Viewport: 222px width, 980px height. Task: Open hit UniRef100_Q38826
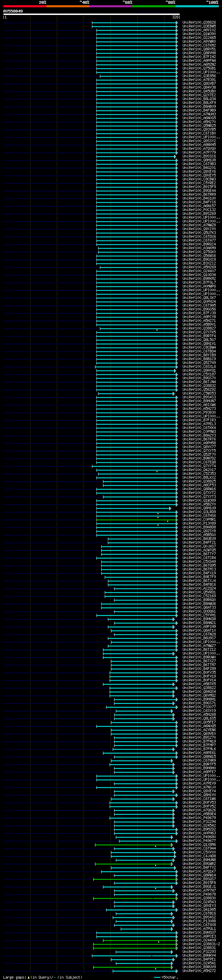(x=199, y=23)
